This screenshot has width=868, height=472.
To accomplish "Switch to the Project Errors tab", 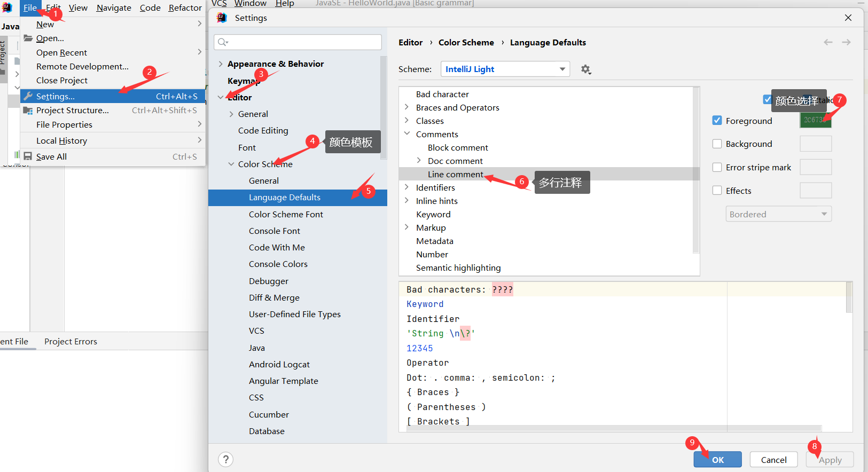I will coord(71,341).
